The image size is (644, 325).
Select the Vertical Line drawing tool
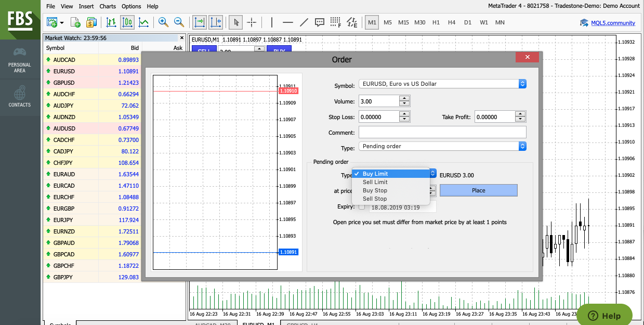[271, 22]
